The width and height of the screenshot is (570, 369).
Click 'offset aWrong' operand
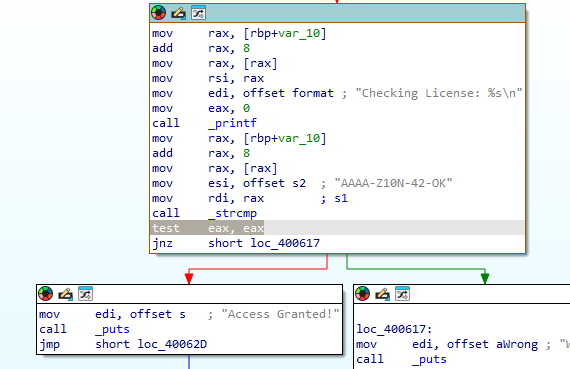492,344
